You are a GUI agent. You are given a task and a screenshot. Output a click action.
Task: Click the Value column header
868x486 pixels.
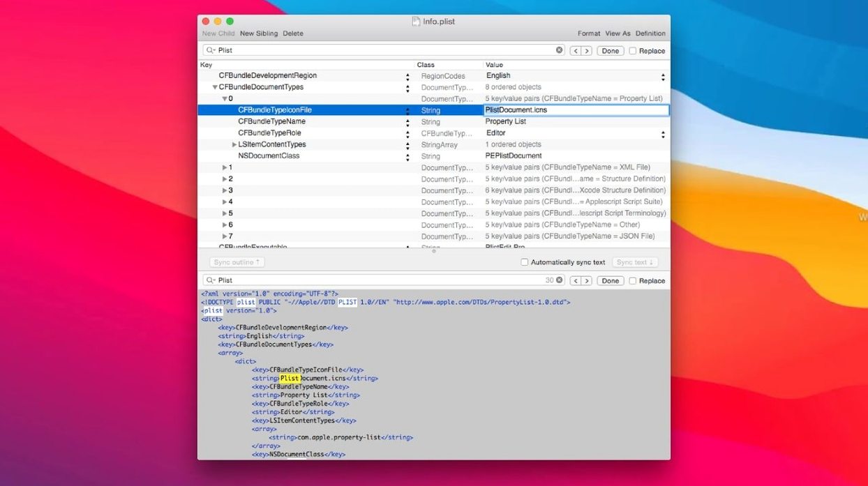point(494,65)
